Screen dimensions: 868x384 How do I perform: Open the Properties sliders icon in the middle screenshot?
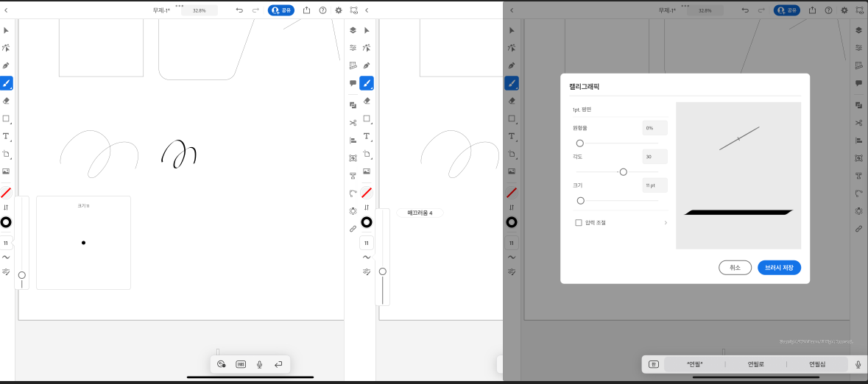(353, 48)
